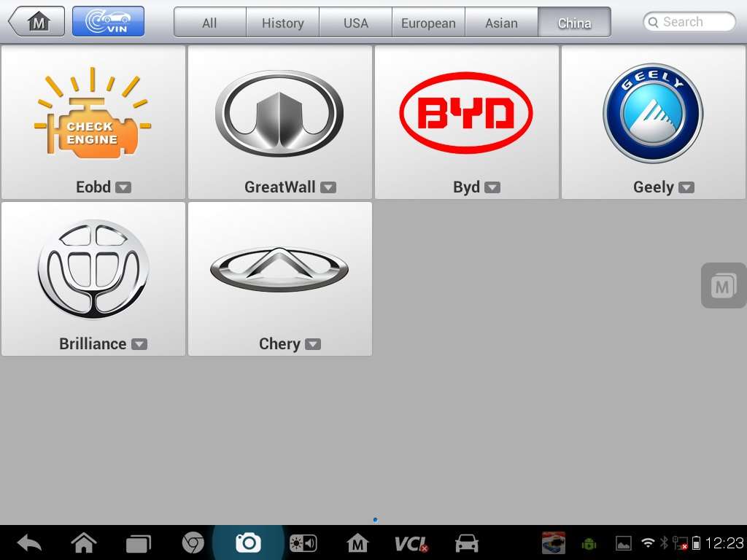
Task: Switch to the Asian tab
Action: (501, 22)
